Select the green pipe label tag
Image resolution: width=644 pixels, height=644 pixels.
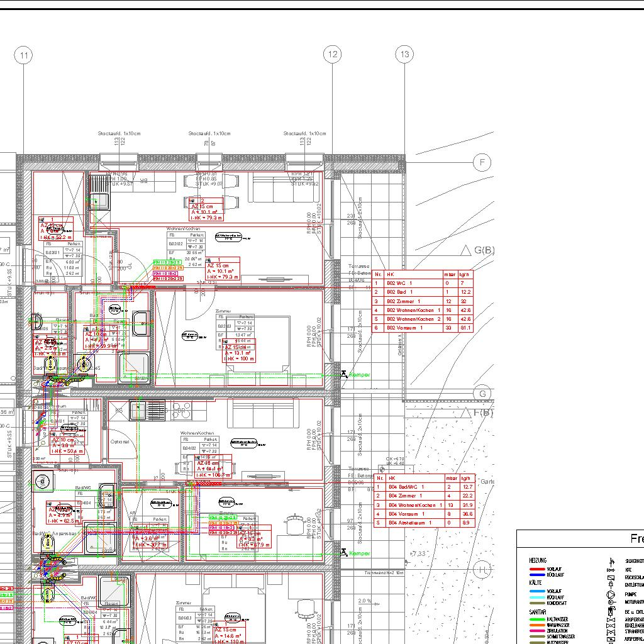(x=167, y=262)
